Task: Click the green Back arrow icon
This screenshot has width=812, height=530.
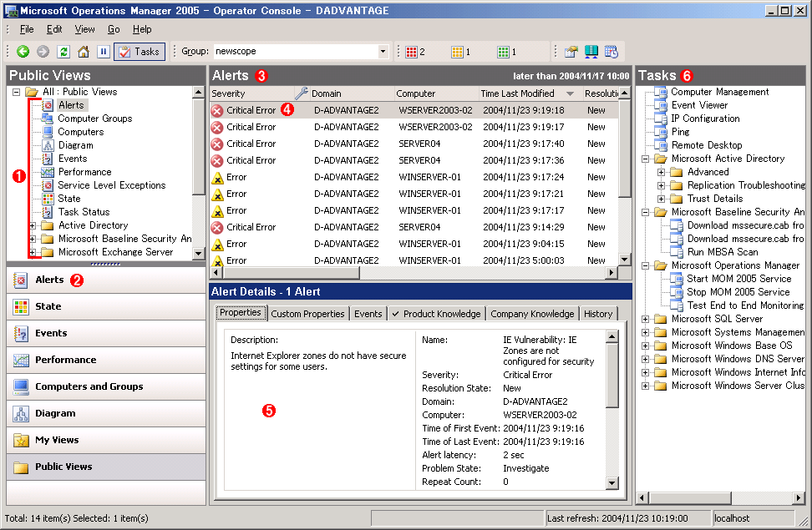Action: pos(23,51)
